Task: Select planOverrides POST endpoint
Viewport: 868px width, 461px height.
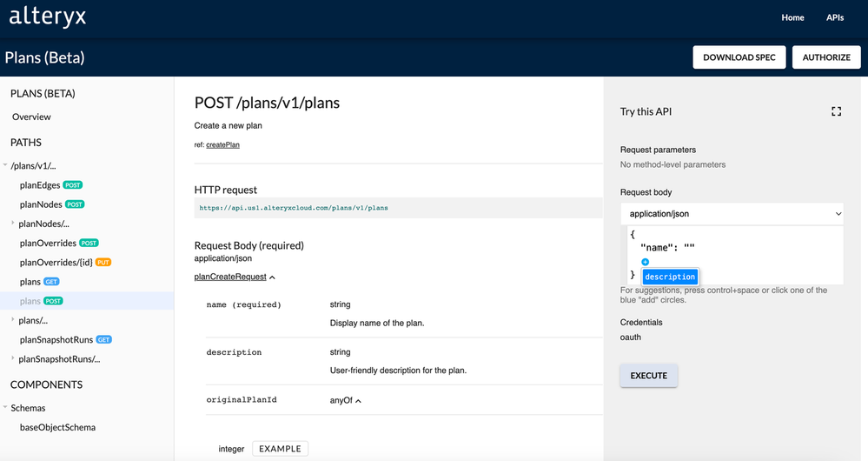Action: coord(59,244)
